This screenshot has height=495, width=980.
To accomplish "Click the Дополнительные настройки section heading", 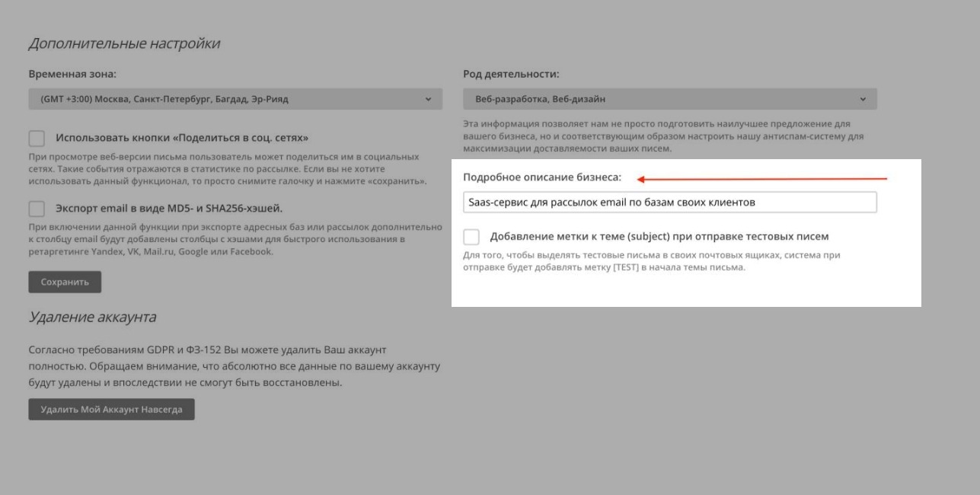I will tap(124, 43).
